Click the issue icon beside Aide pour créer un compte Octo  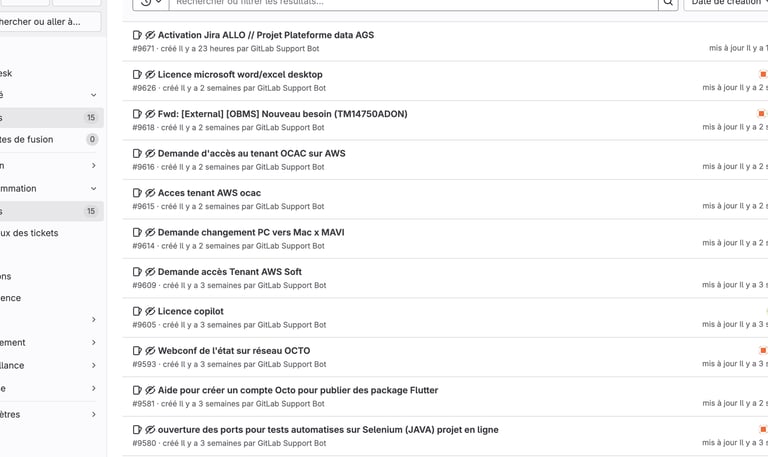(x=137, y=390)
